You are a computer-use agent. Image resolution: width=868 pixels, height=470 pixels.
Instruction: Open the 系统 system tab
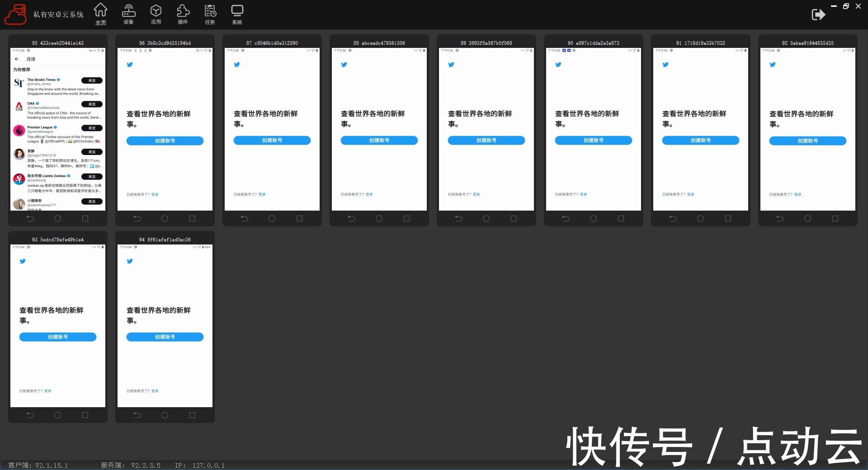click(237, 14)
